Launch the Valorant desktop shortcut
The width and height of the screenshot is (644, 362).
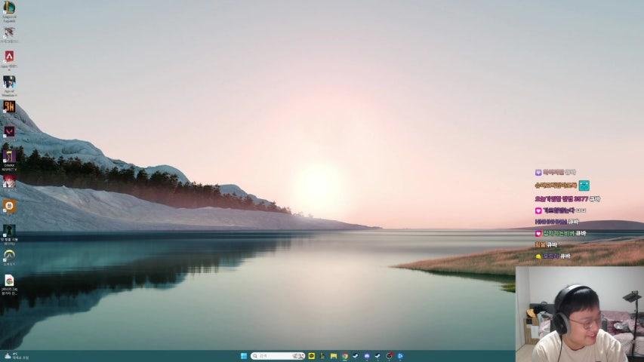point(9,131)
